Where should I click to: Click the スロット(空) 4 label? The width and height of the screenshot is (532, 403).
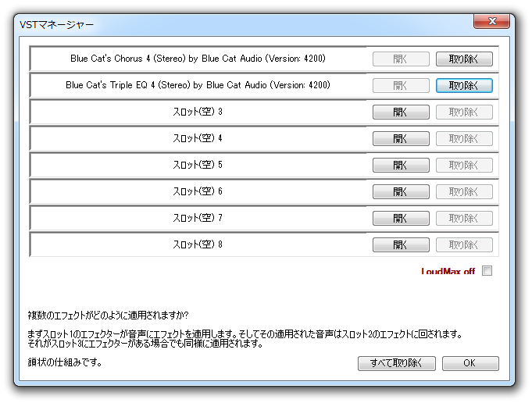tap(198, 138)
